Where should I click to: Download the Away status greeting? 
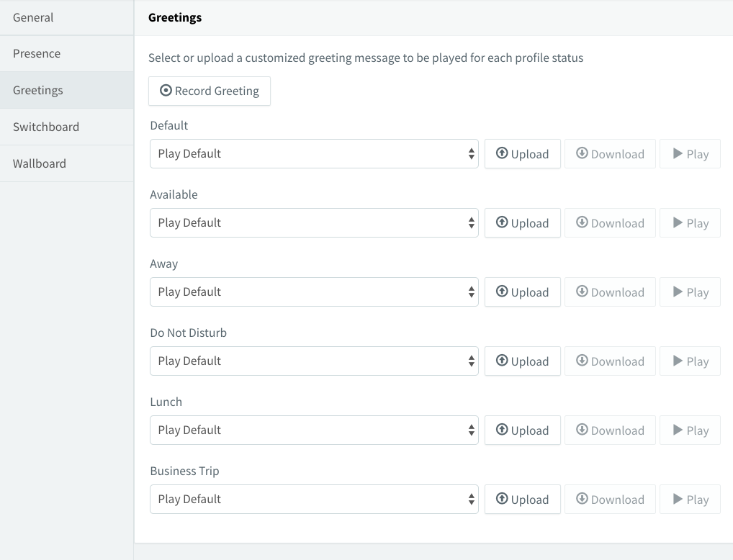610,292
